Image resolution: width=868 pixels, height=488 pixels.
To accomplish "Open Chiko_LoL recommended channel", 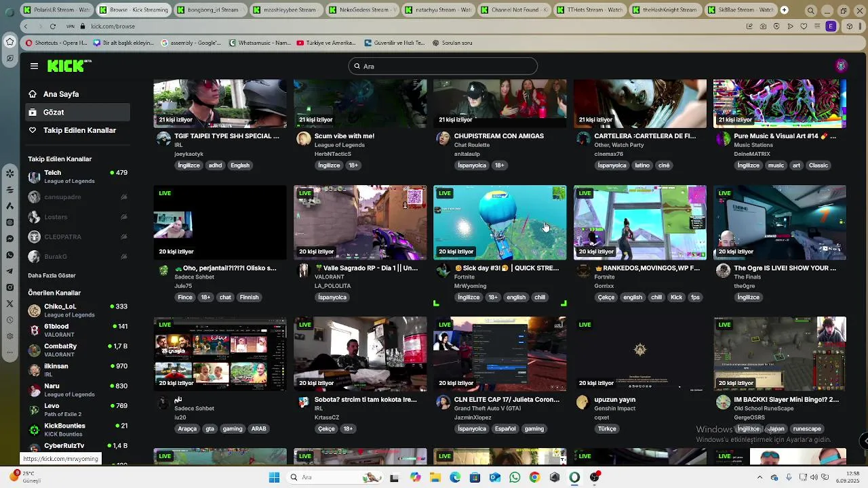I will click(77, 310).
